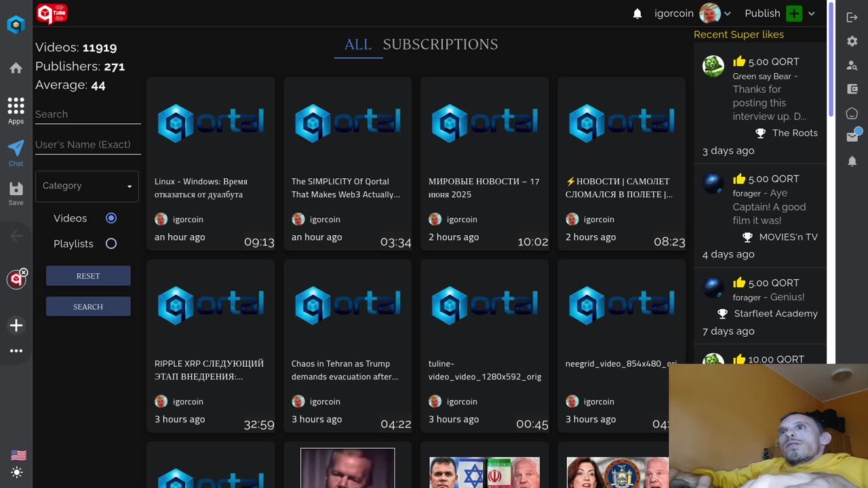
Task: Go to the Home icon
Action: (16, 68)
